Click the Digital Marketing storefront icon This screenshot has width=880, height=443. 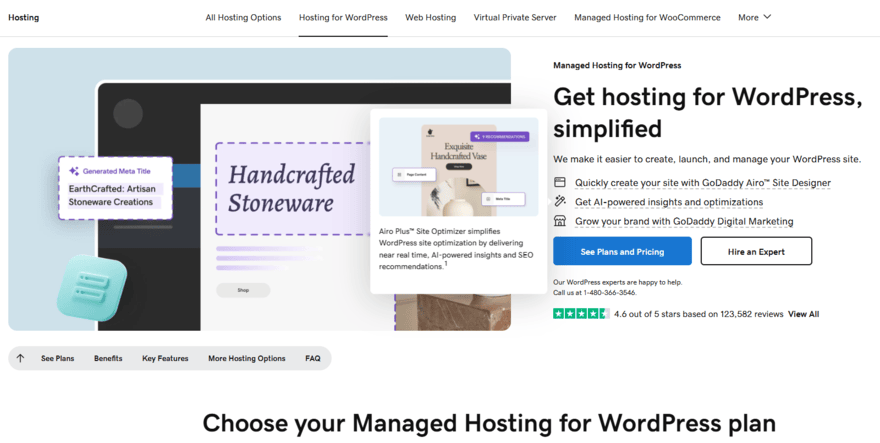coord(560,221)
